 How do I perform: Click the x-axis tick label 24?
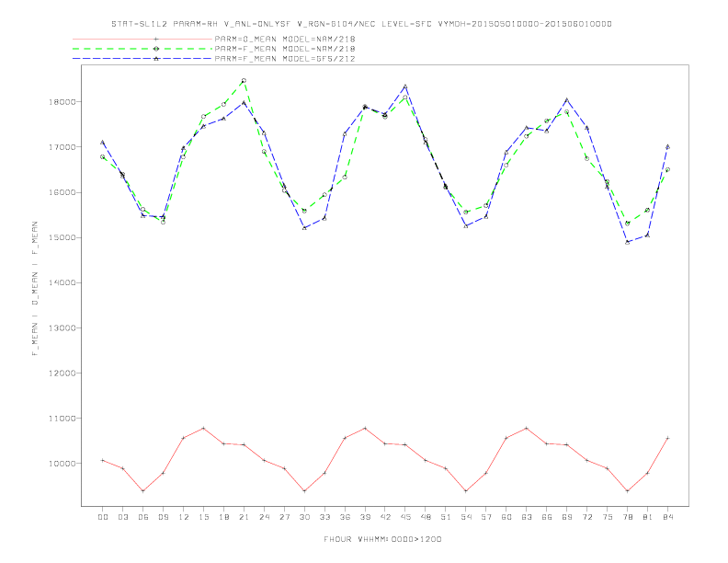[264, 517]
